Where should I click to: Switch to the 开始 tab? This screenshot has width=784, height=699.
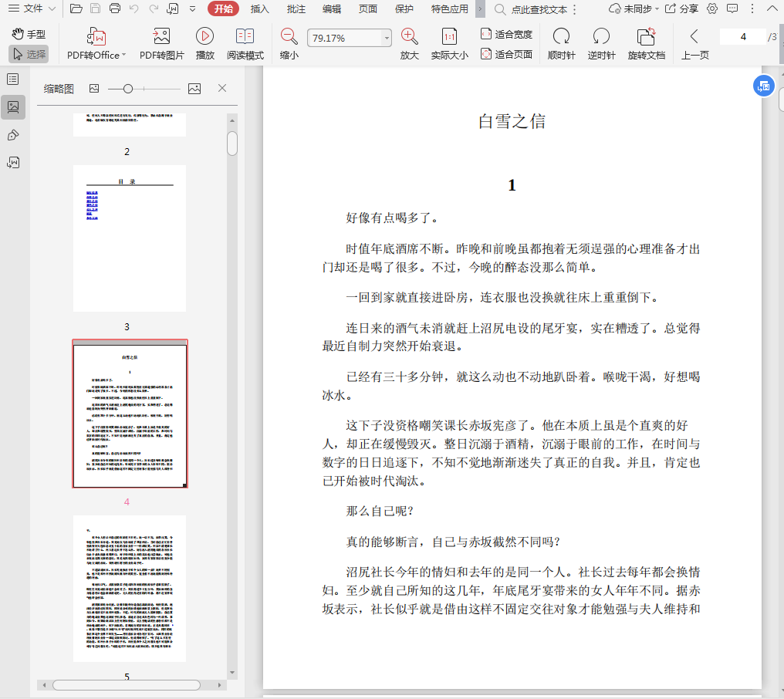[224, 9]
